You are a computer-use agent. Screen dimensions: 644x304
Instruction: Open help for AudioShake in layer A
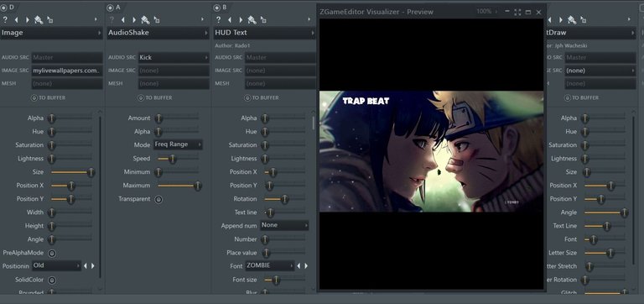[x=112, y=19]
